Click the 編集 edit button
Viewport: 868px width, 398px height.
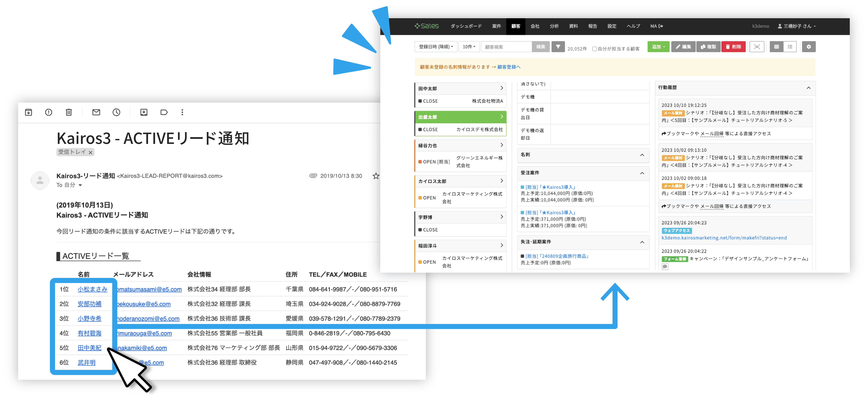click(x=683, y=47)
